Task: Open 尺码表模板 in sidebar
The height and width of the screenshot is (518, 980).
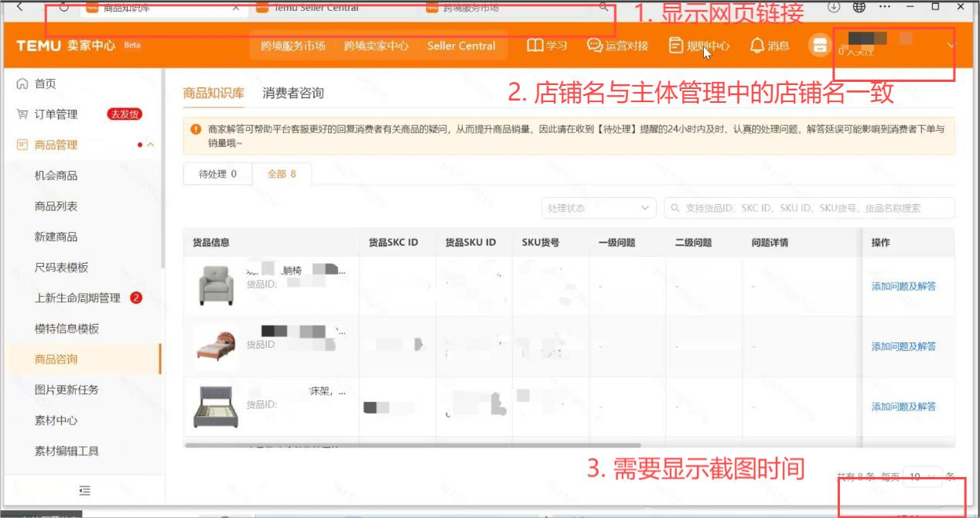Action: pos(61,268)
